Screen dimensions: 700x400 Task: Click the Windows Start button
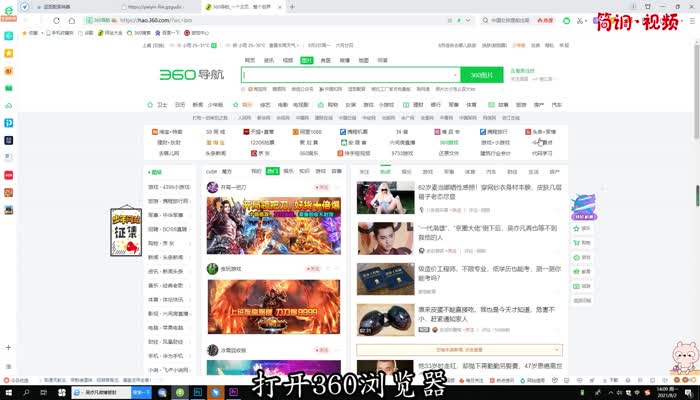tap(8, 393)
